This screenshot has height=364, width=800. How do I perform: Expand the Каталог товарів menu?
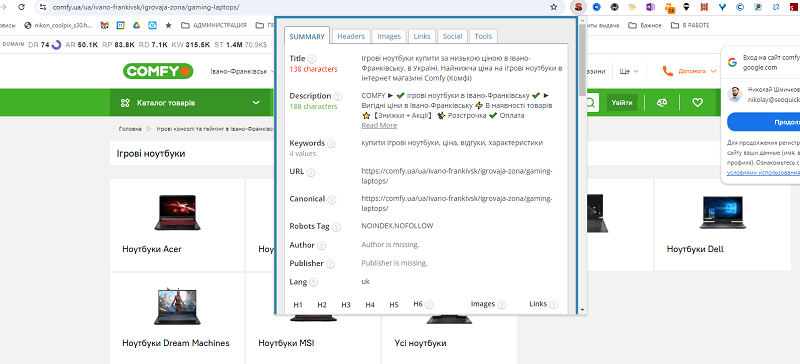pyautogui.click(x=190, y=103)
